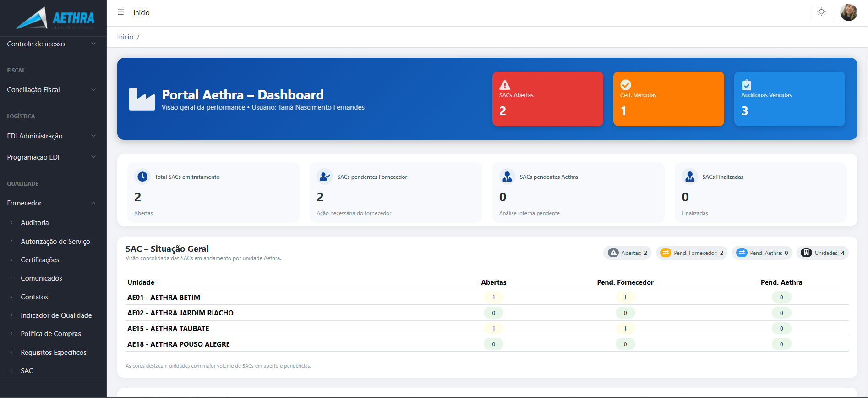Select row AE02 - AETHRA JARDIM RIACHO
The width and height of the screenshot is (868, 398).
tap(487, 313)
